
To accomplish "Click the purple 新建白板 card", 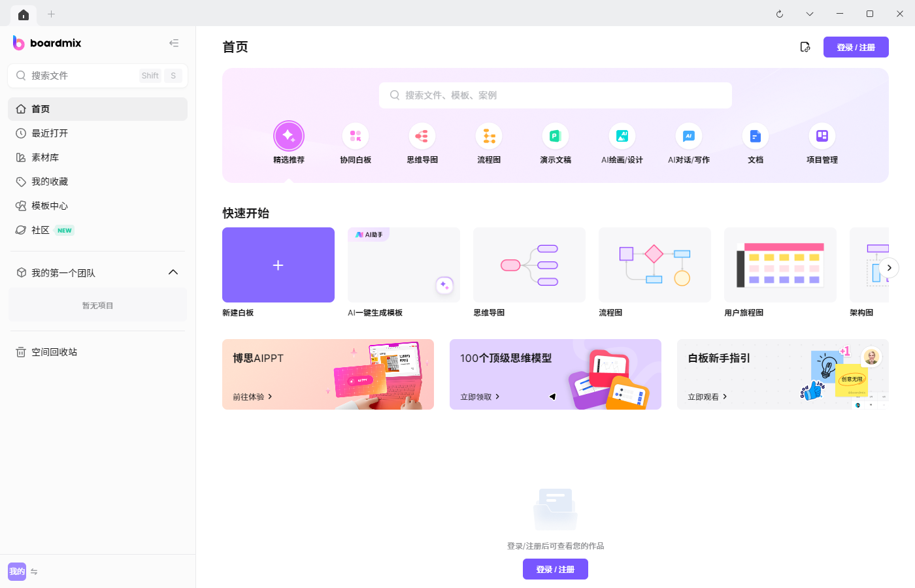I will click(x=278, y=265).
